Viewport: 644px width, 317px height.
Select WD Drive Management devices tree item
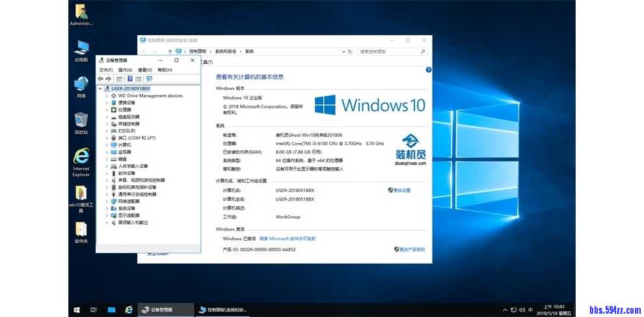pos(150,96)
